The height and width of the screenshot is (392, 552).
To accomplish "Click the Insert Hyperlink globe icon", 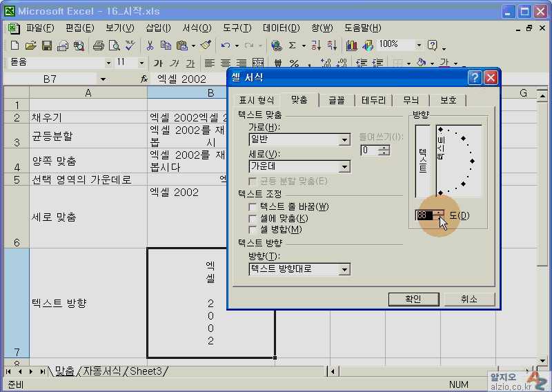I will (277, 46).
